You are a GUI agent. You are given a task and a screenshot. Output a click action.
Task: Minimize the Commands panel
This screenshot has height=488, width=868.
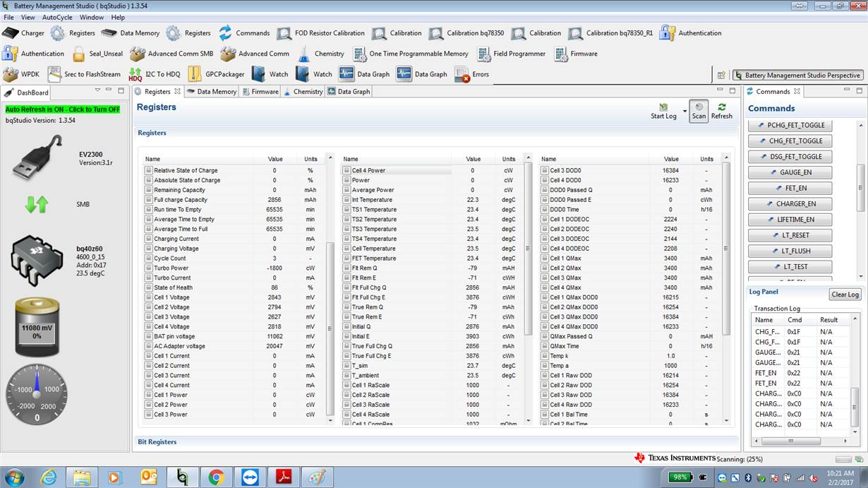tap(847, 90)
